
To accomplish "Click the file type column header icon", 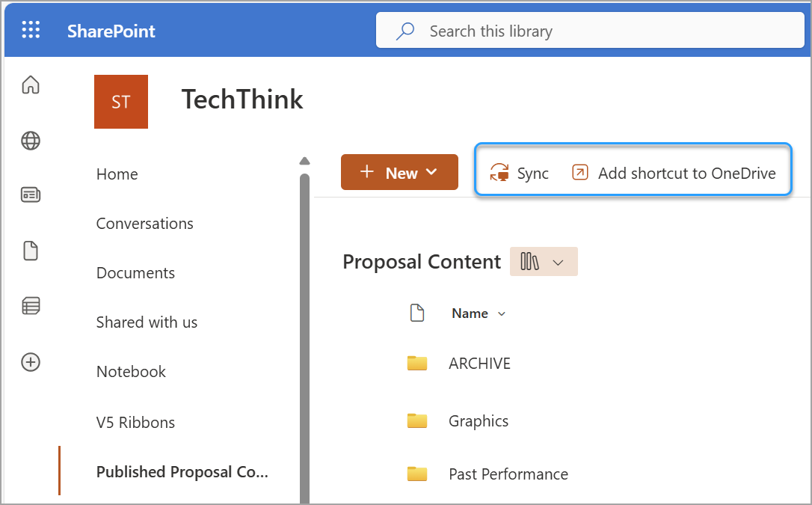I will (417, 313).
